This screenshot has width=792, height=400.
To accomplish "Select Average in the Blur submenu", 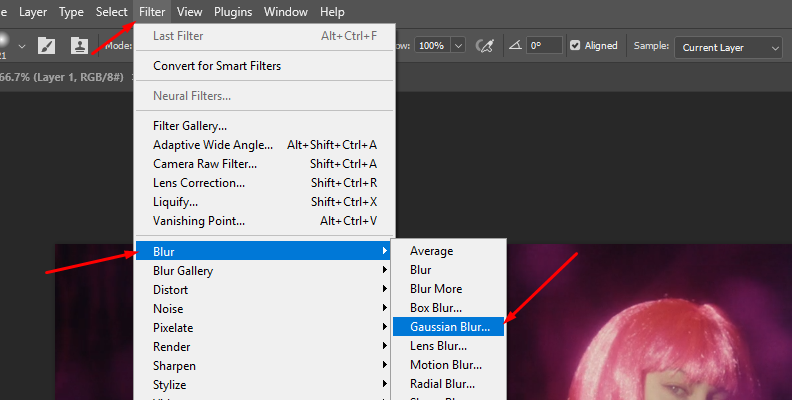I will tap(449, 251).
